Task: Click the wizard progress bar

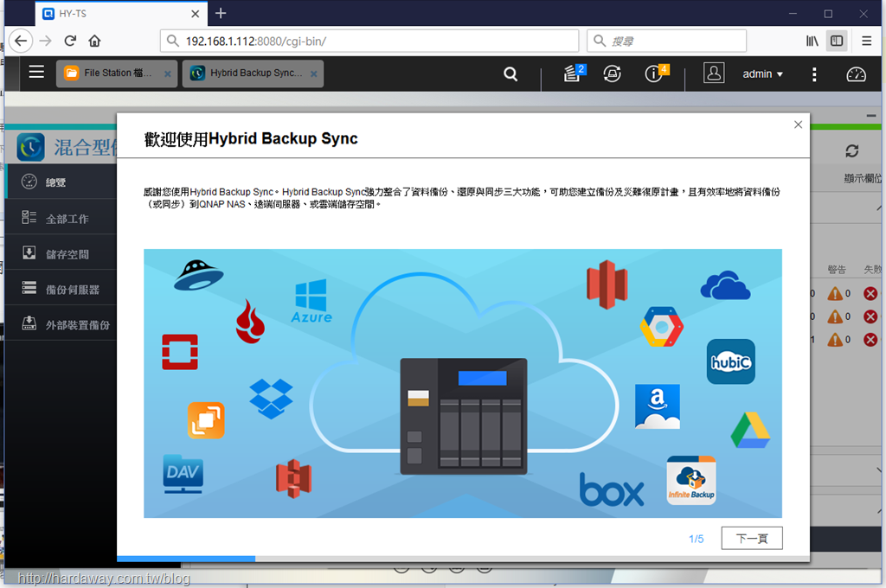Action: point(464,559)
